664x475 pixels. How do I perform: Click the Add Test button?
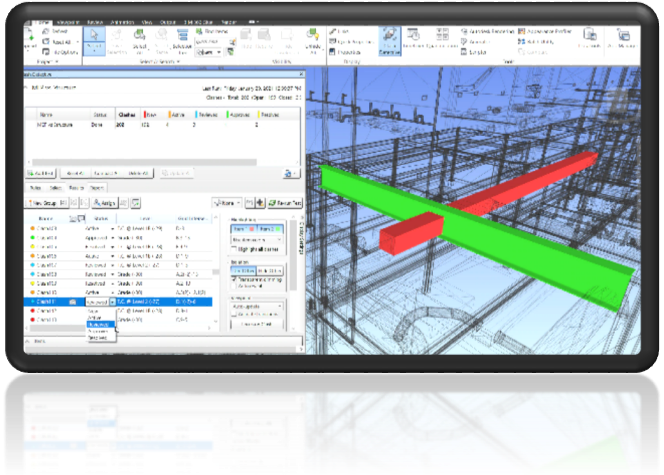tap(41, 173)
